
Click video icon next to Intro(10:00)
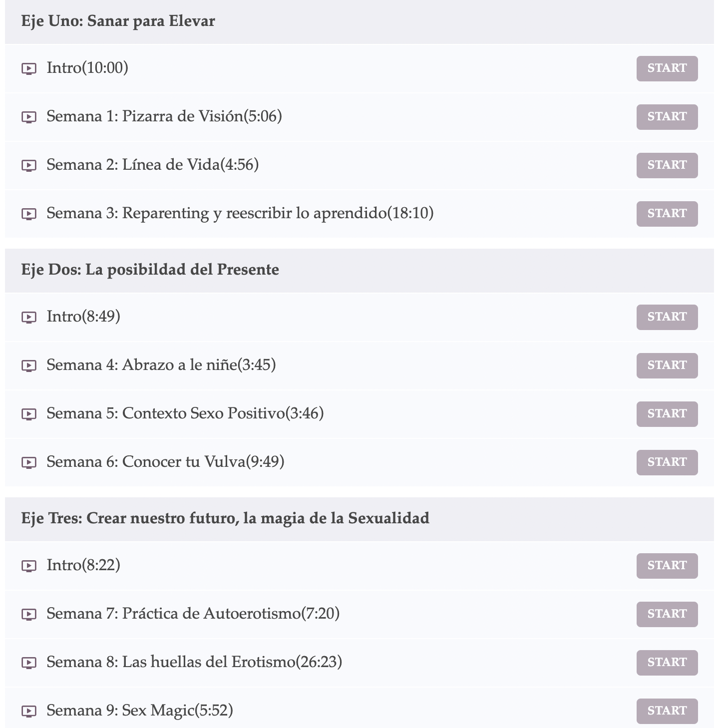pos(29,69)
